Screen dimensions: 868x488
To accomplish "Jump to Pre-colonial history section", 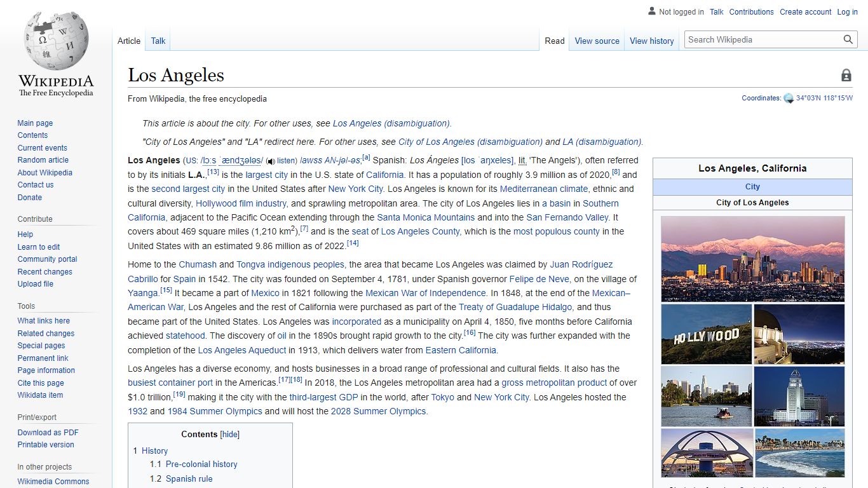I will click(201, 464).
